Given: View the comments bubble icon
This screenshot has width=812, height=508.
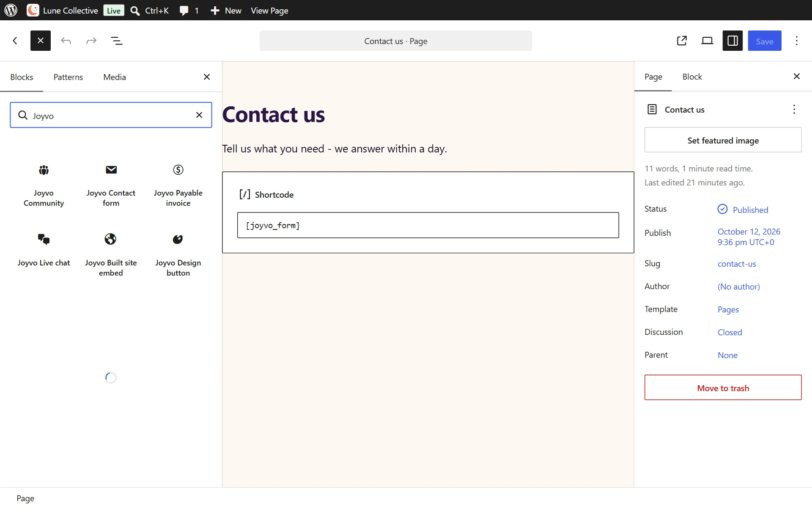Looking at the screenshot, I should click(184, 11).
